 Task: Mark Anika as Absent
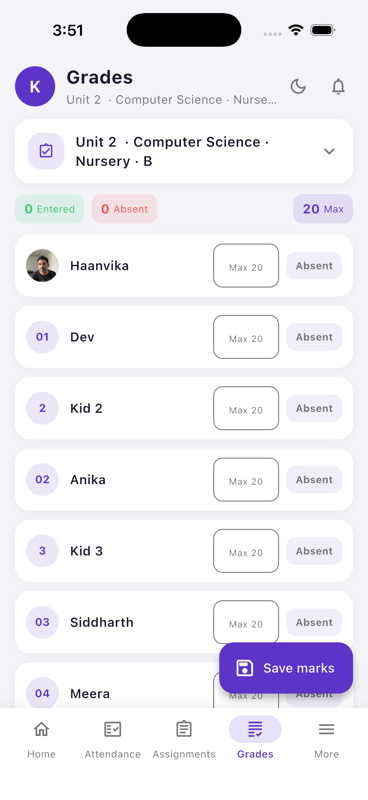click(314, 480)
